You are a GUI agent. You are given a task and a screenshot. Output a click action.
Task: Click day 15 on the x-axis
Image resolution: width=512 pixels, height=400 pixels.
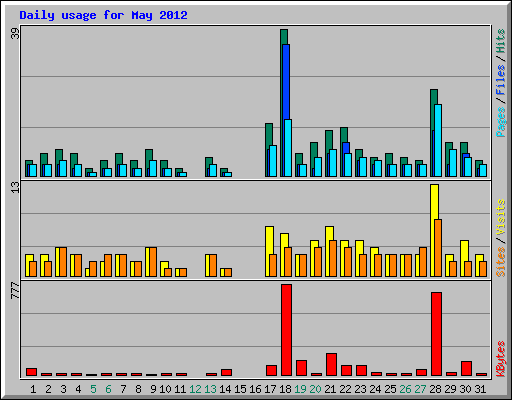pyautogui.click(x=240, y=389)
